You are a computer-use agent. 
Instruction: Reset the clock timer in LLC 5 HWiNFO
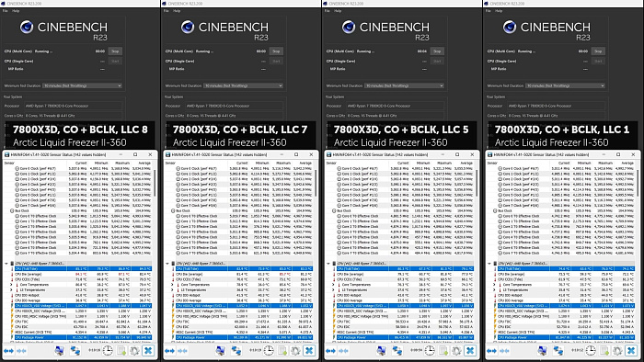click(430, 351)
